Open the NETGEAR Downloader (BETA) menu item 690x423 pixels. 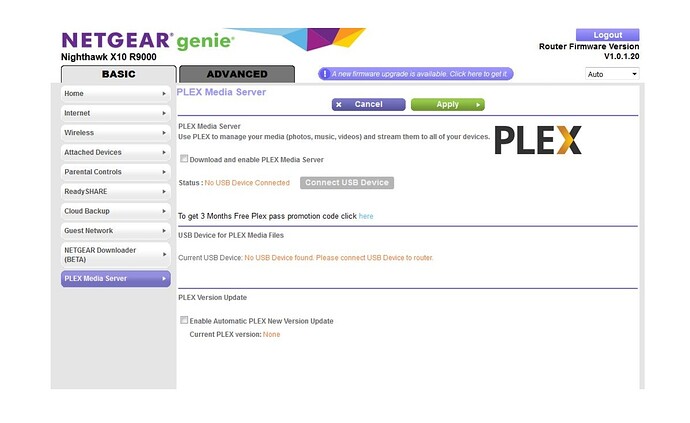coord(116,254)
